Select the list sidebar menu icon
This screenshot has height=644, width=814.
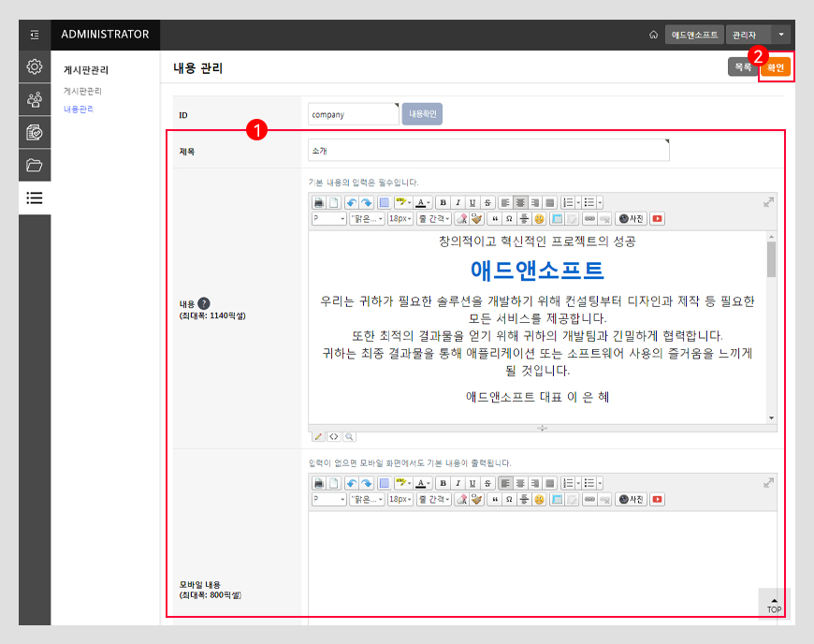[x=35, y=198]
